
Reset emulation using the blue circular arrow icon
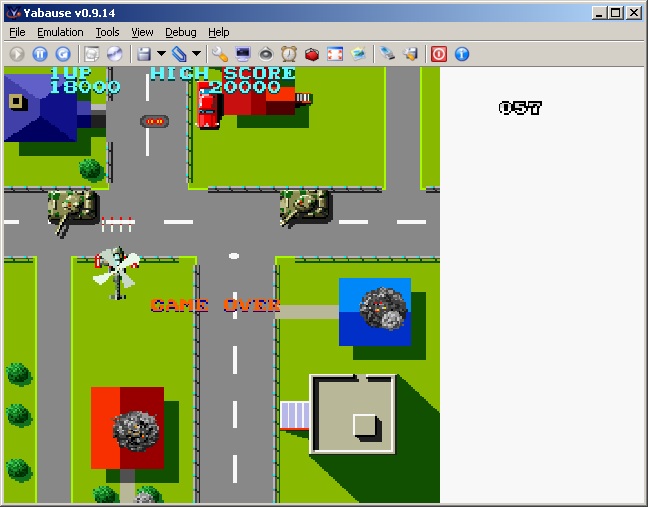63,54
